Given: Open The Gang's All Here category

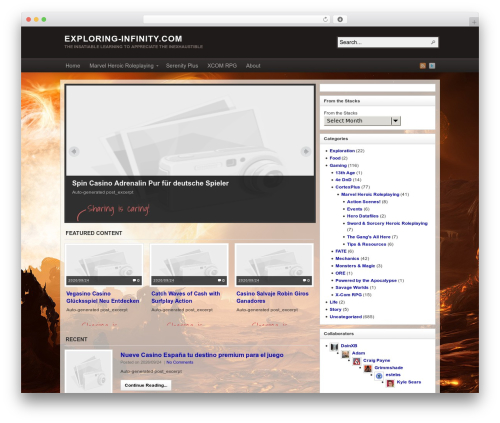Looking at the screenshot, I should 369,237.
